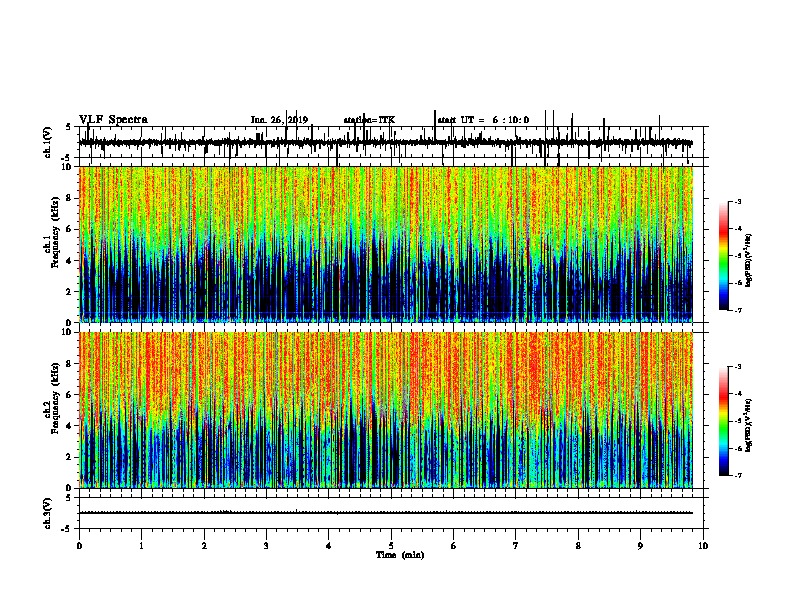Click the log(PSD) label beside ch.1 colorbar
Image resolution: width=792 pixels, height=612 pixels.
pos(748,260)
